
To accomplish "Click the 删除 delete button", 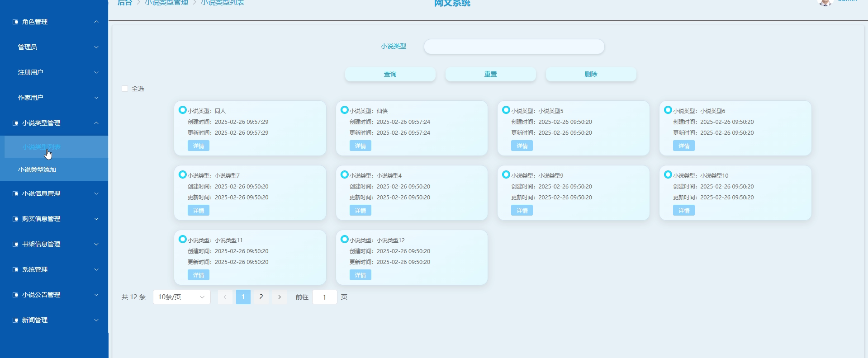I will (x=591, y=74).
